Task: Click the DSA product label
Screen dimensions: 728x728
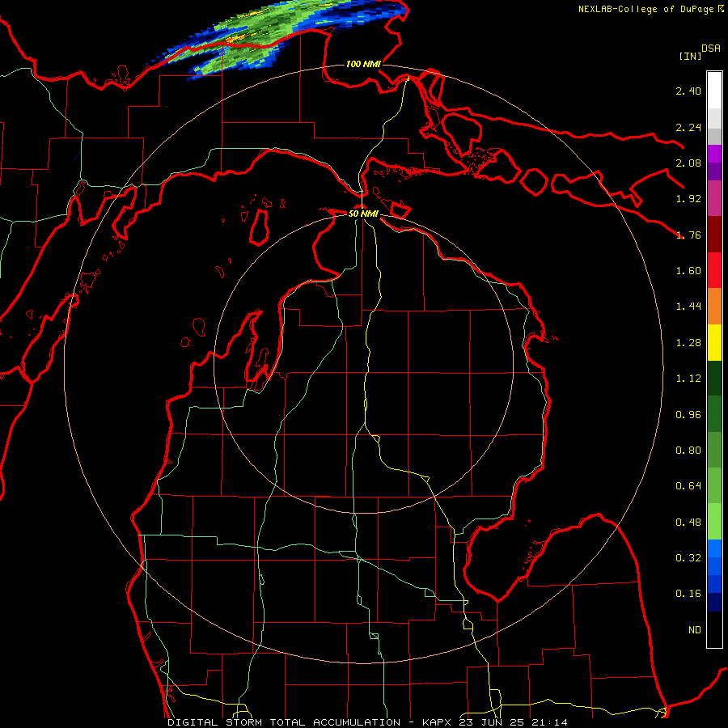Action: click(711, 49)
